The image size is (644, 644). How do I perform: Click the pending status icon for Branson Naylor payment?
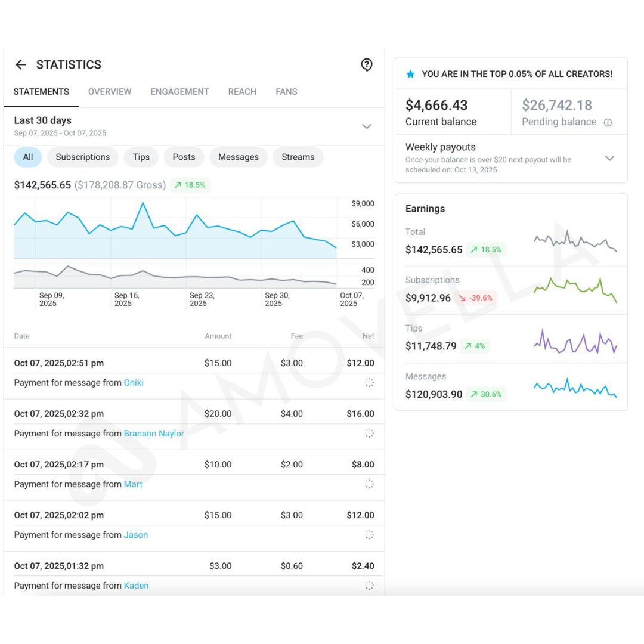click(x=369, y=434)
